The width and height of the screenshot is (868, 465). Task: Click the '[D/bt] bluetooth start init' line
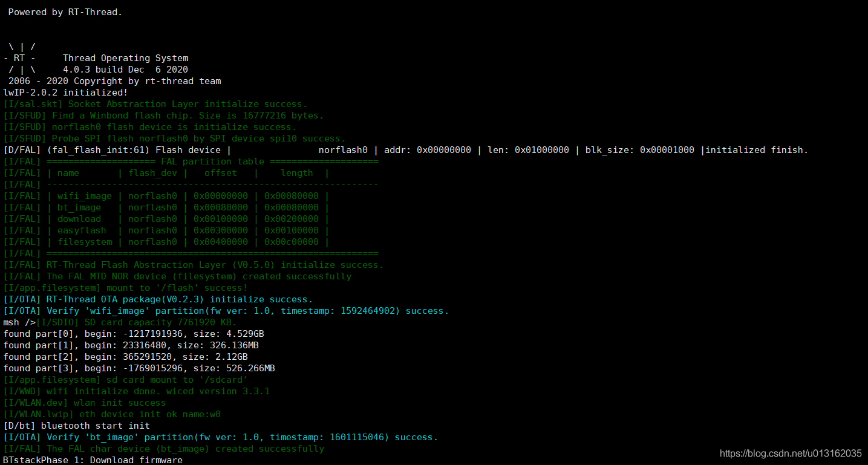pos(76,426)
